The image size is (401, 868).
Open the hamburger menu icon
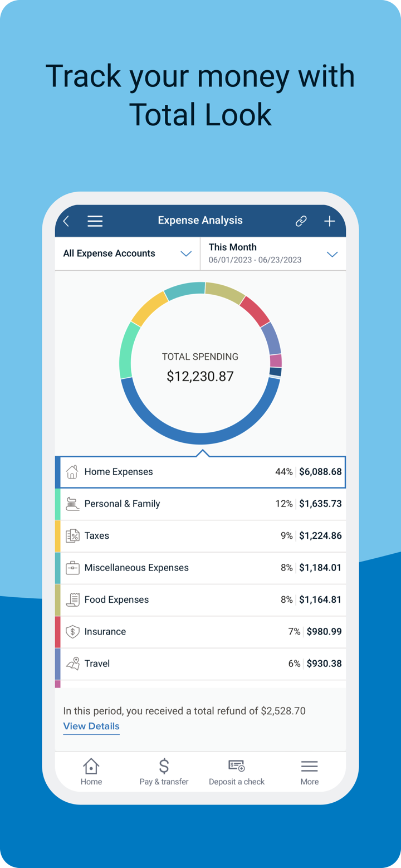(95, 221)
